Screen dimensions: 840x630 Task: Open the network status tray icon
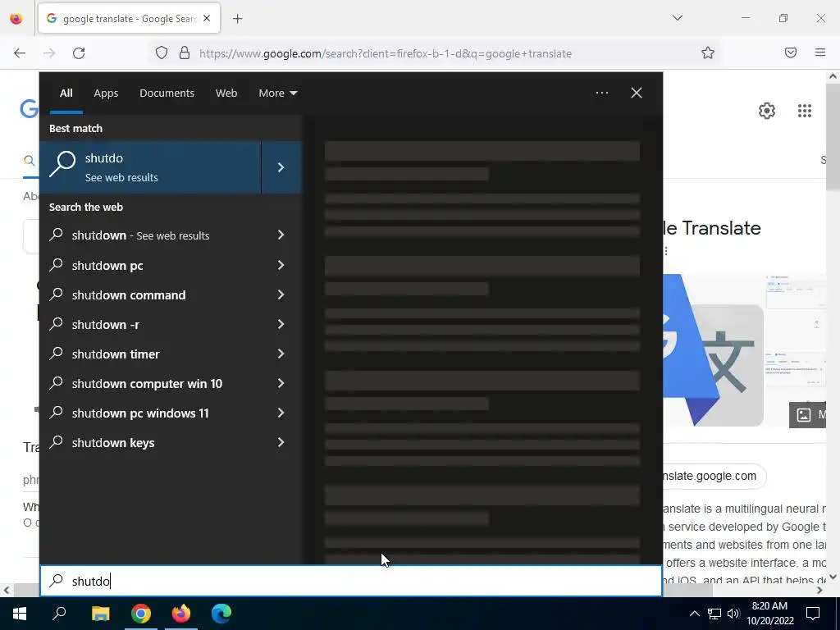(x=714, y=614)
